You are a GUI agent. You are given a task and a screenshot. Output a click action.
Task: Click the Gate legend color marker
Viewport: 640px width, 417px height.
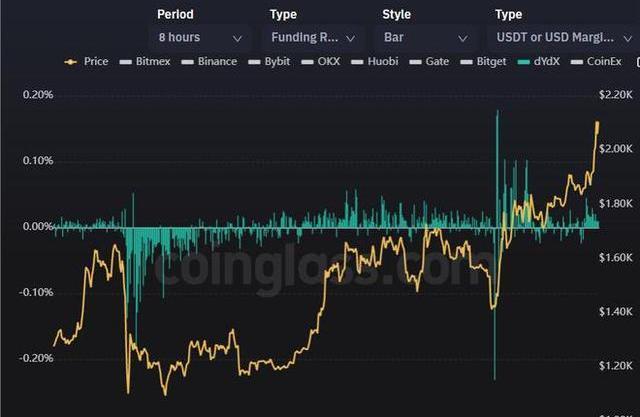420,62
